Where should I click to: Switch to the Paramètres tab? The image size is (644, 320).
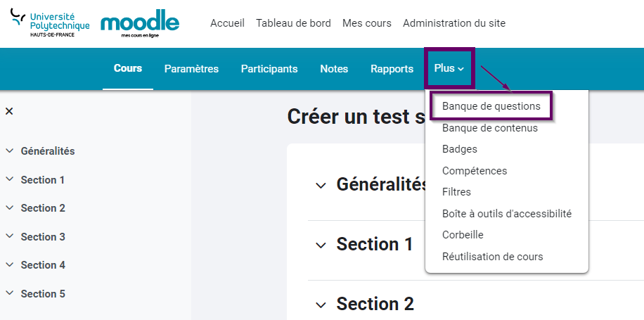coord(191,69)
